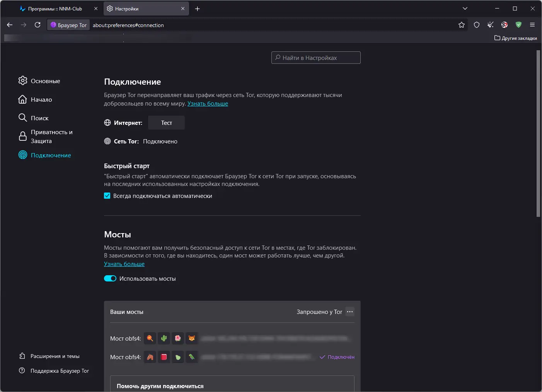Open the three-dot bridges options menu

tap(350, 312)
